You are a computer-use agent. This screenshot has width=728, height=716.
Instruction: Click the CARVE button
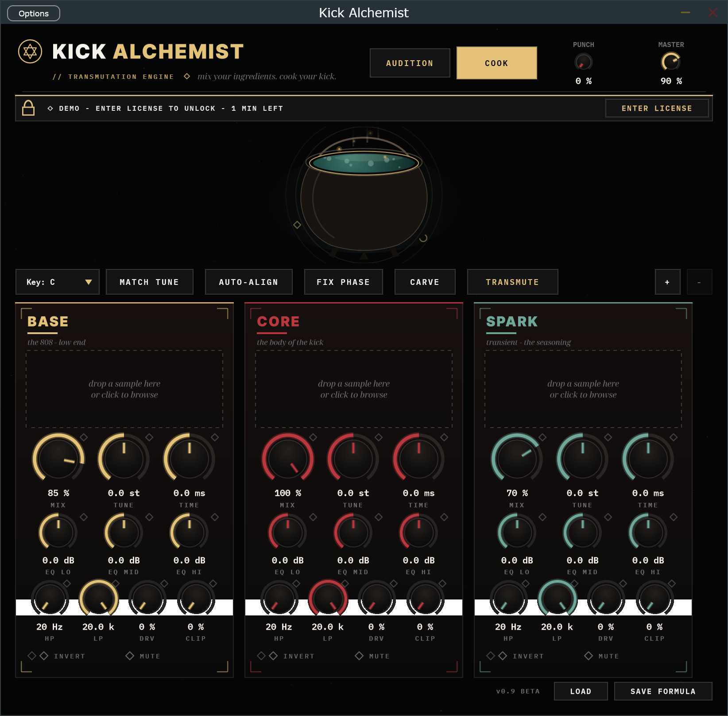point(425,282)
